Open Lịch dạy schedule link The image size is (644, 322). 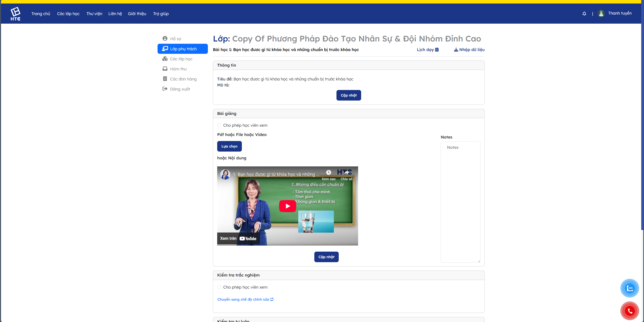pyautogui.click(x=428, y=50)
